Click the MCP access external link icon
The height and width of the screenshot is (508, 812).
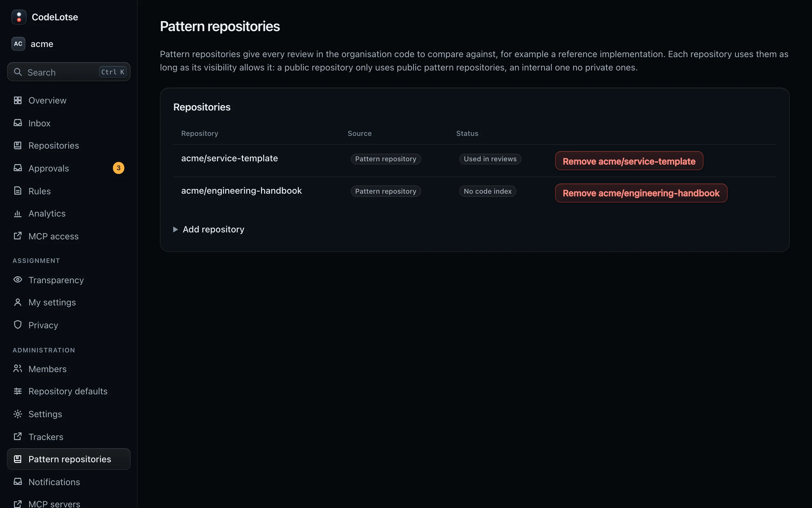pos(18,236)
